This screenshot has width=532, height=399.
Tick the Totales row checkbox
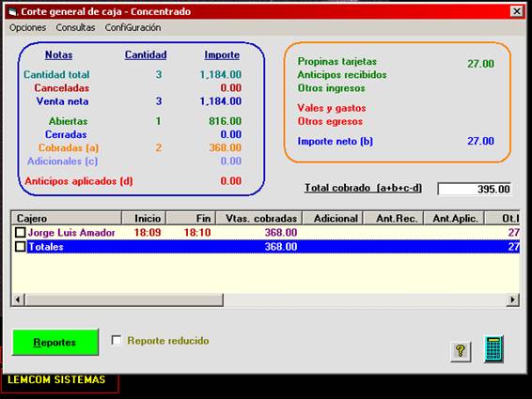tap(21, 247)
